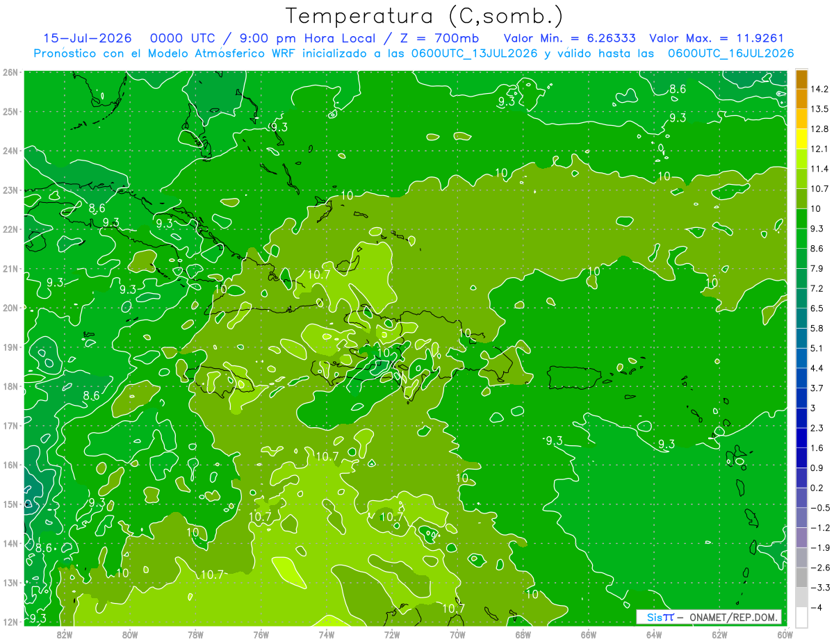Click the '70W' longitude axis label
Viewport: 834px width, 644px height.
click(x=457, y=634)
